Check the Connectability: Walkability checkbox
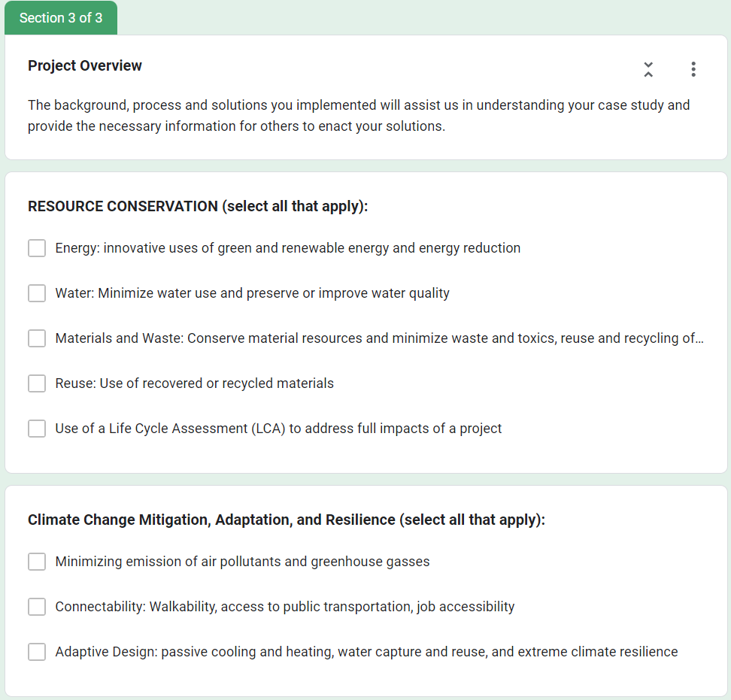731x700 pixels. click(x=37, y=607)
